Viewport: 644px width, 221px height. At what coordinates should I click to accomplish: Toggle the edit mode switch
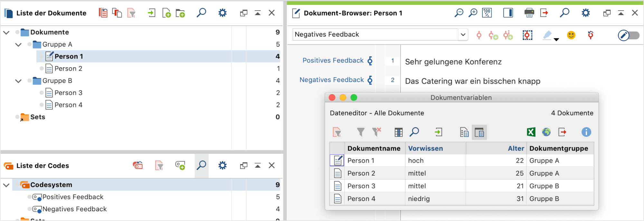629,35
